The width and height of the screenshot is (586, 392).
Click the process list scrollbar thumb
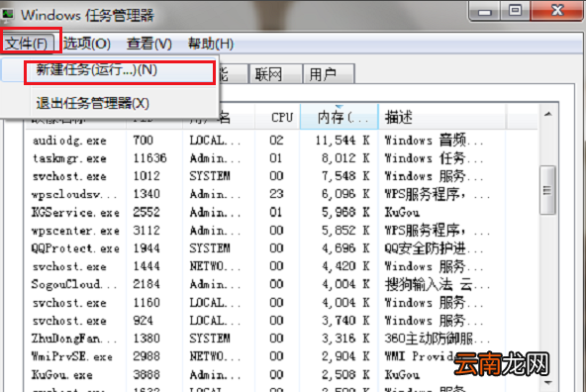[547, 190]
